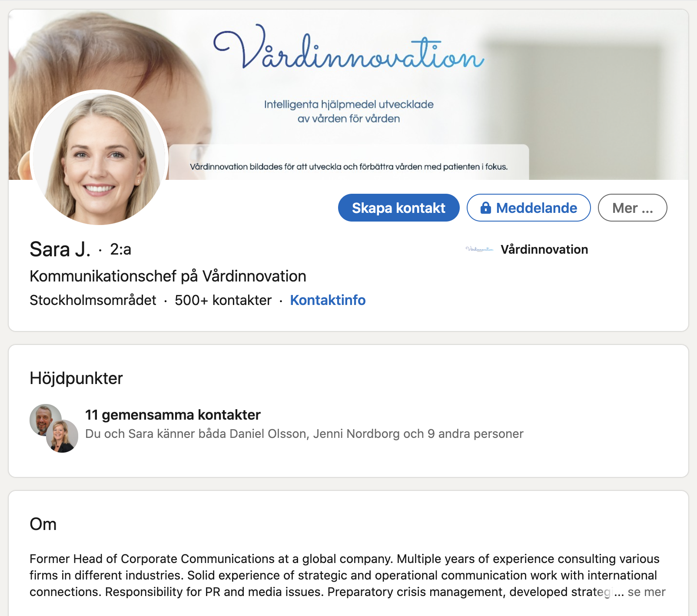Image resolution: width=697 pixels, height=616 pixels.
Task: Click Jenni Nordborg's mutual contact avatar
Action: [62, 437]
